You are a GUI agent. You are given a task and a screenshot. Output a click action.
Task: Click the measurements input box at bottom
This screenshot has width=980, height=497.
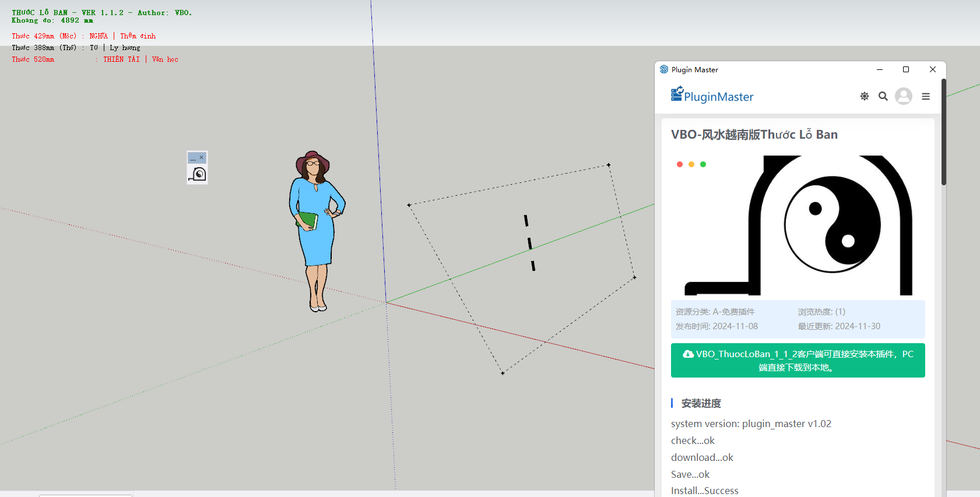tap(86, 495)
